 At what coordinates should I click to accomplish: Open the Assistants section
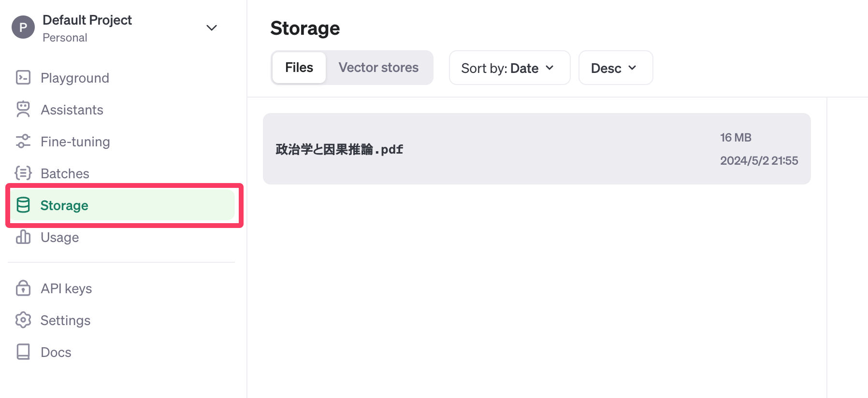(x=72, y=110)
